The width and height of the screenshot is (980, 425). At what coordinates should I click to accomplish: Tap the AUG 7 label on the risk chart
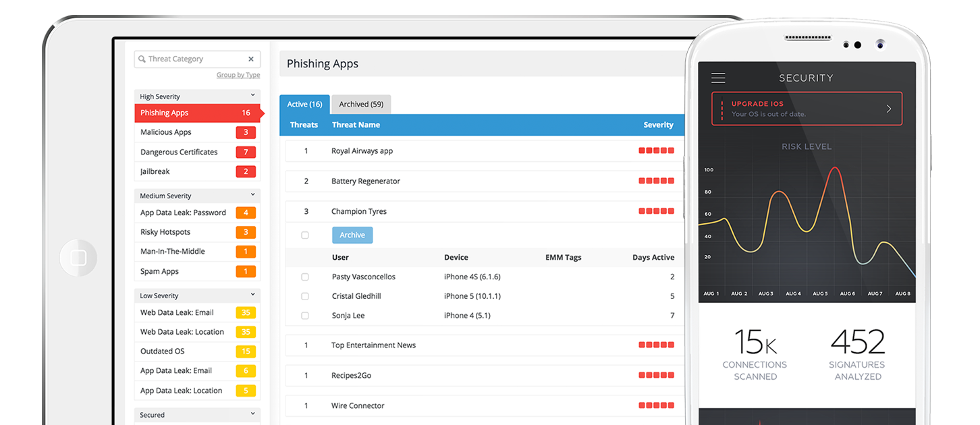[x=875, y=294]
